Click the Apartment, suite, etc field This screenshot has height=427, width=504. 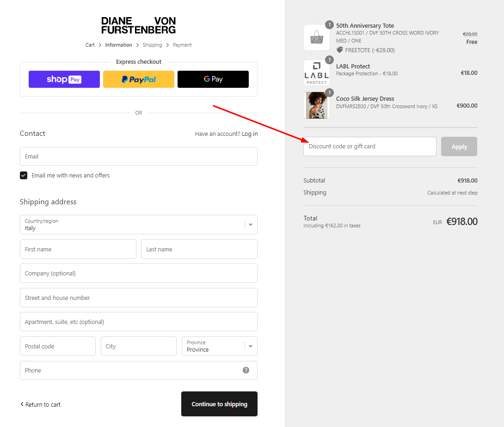pos(139,322)
